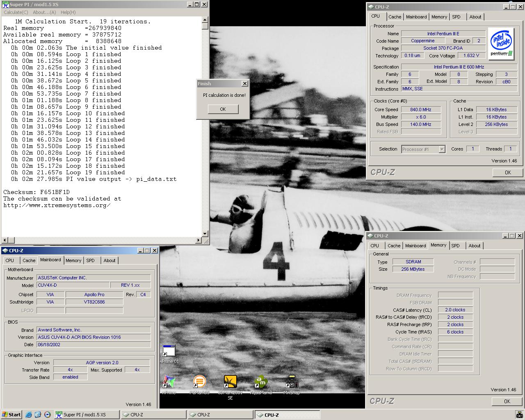Click the Core Voltage value 1.632 V

pos(471,55)
